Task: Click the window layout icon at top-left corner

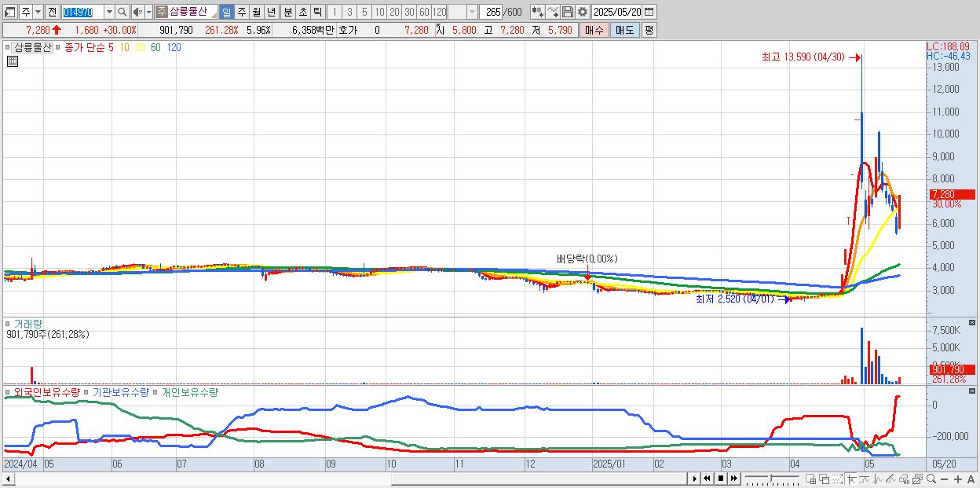Action: click(x=10, y=12)
